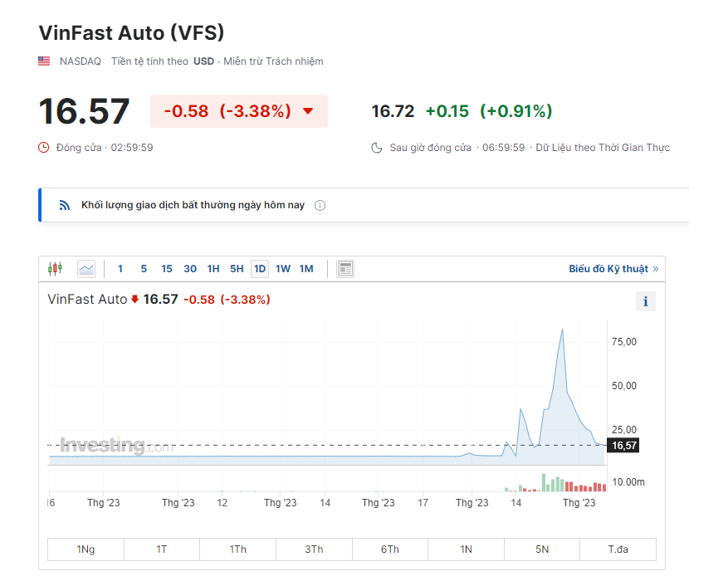This screenshot has height=581, width=728.
Task: Select the 15-minute interval
Action: pos(167,268)
